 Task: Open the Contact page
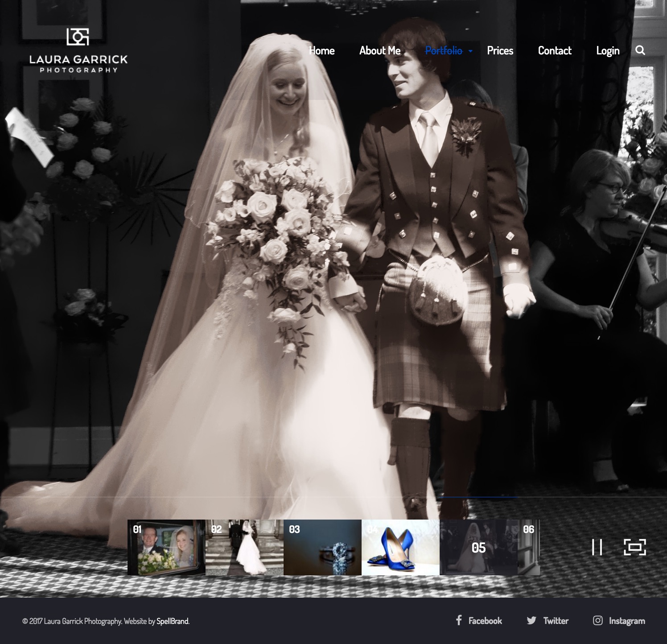(555, 51)
